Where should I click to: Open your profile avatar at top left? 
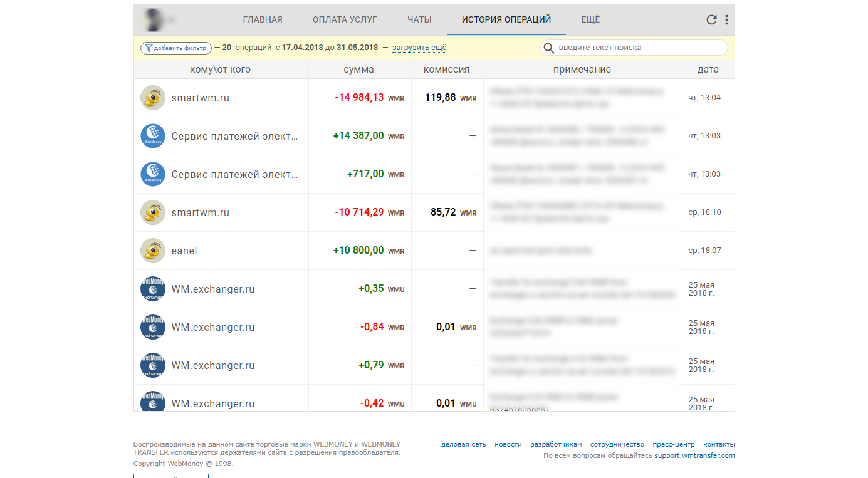click(x=154, y=19)
